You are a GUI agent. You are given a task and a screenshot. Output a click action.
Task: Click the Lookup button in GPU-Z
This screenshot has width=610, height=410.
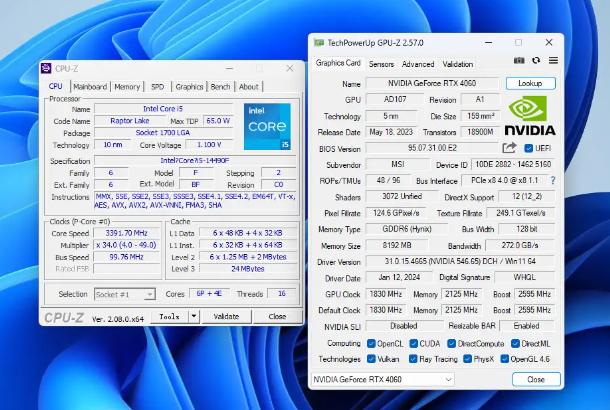coord(531,83)
